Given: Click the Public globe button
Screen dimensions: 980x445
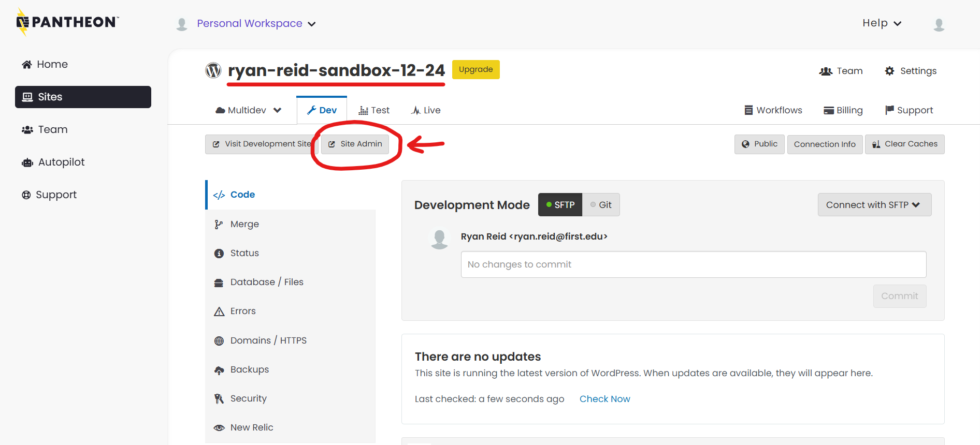Looking at the screenshot, I should click(759, 144).
